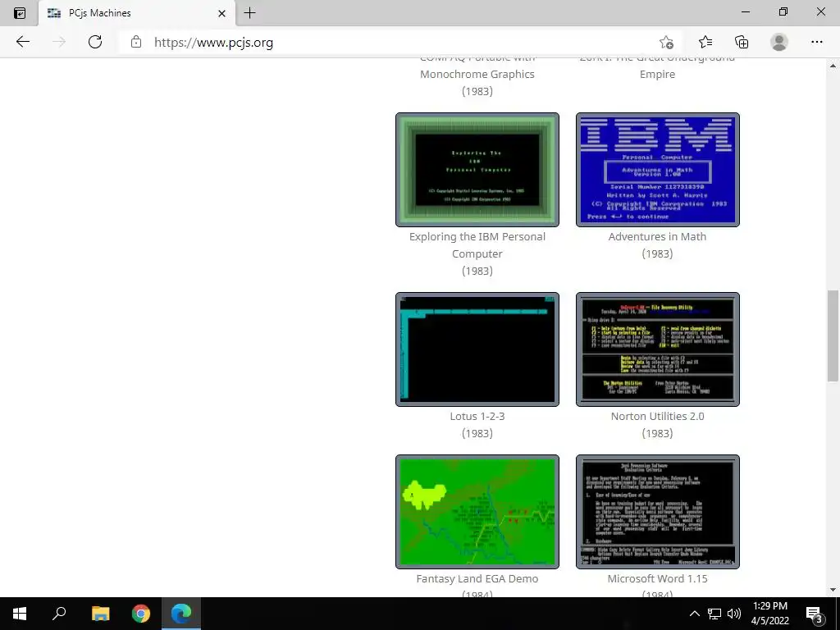Click the scrollbar down arrow
The width and height of the screenshot is (840, 630).
click(833, 590)
